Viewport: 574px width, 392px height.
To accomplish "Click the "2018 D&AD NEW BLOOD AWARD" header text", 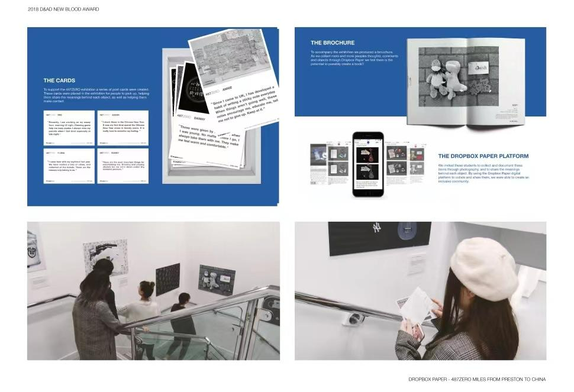I will tap(63, 9).
